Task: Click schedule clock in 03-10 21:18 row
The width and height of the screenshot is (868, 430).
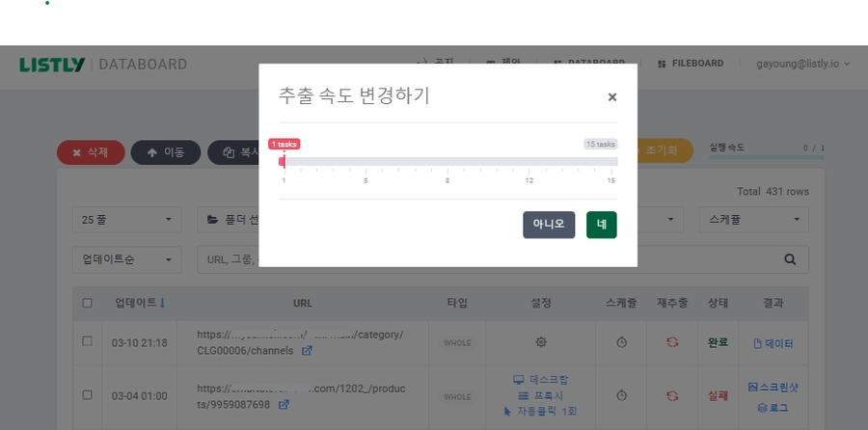Action: point(621,342)
